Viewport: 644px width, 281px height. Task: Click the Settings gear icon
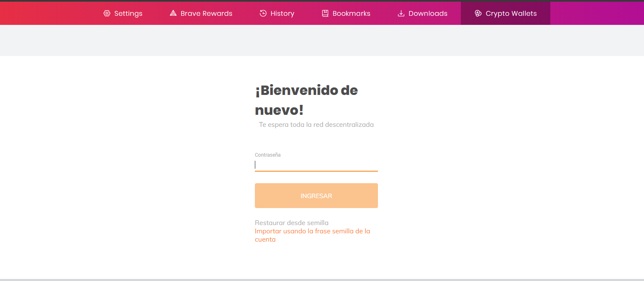[x=107, y=13]
